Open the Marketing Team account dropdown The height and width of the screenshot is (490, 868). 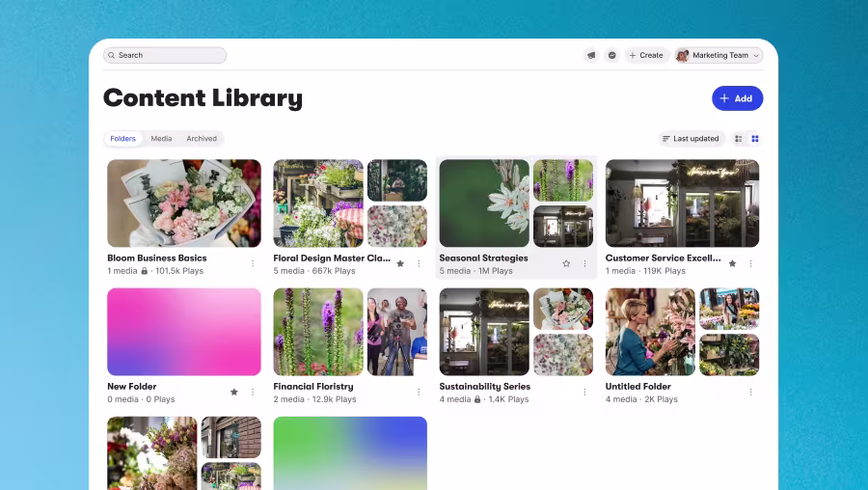(x=719, y=55)
